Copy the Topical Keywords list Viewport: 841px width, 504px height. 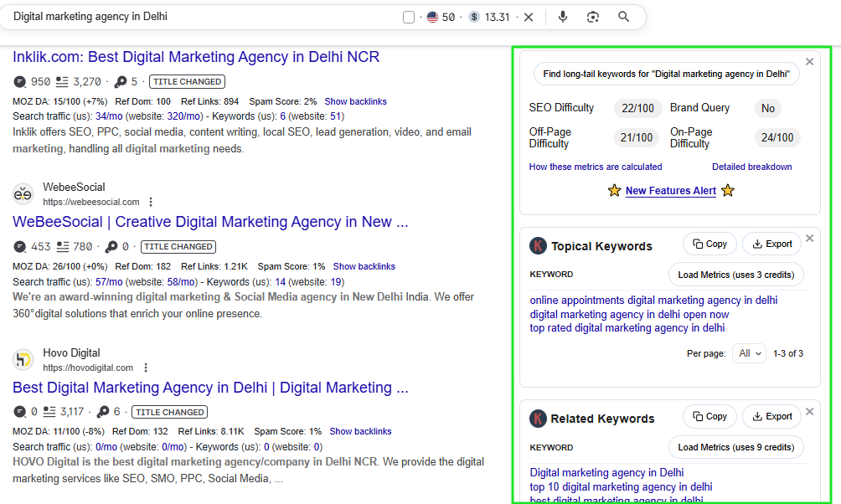[709, 244]
